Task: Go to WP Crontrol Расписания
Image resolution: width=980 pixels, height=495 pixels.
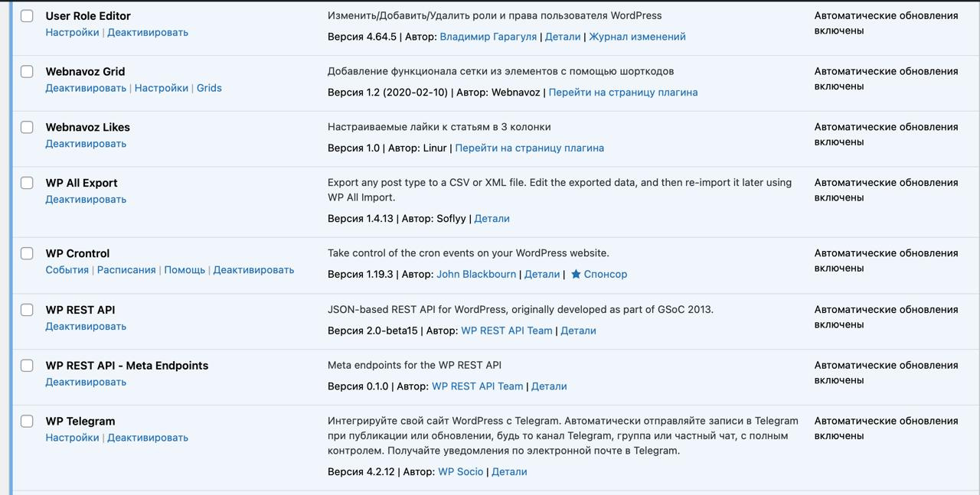Action: coord(126,270)
